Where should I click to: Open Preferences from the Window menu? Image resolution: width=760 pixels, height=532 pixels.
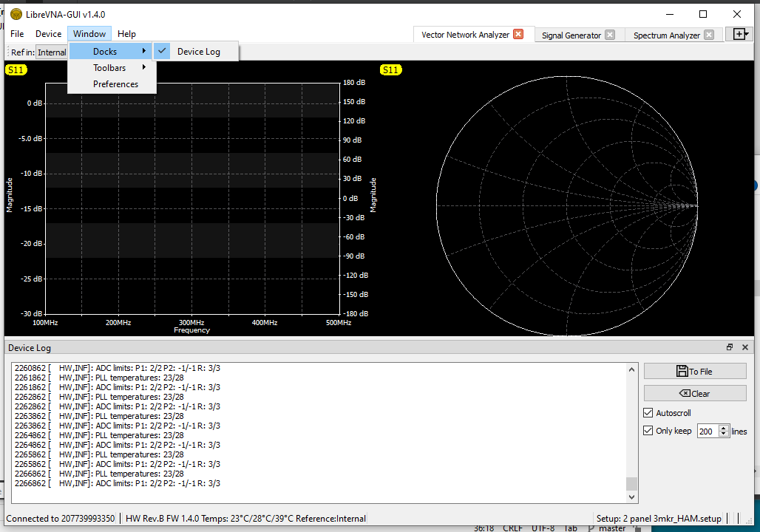click(x=115, y=84)
